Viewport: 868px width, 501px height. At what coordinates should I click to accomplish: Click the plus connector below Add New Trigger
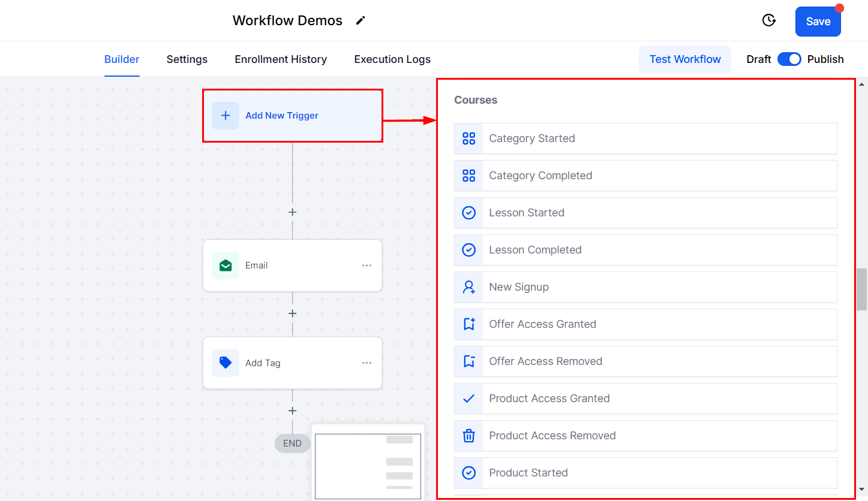(293, 212)
